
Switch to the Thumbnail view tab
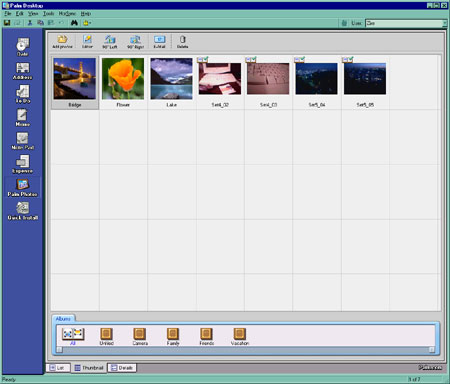tap(89, 368)
